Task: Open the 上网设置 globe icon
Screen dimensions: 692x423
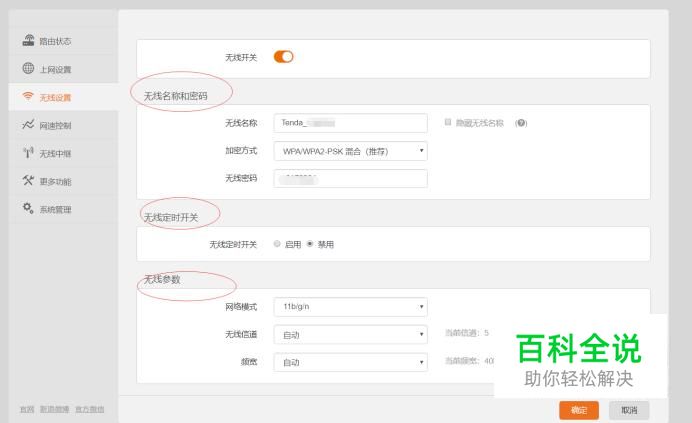Action: 28,68
